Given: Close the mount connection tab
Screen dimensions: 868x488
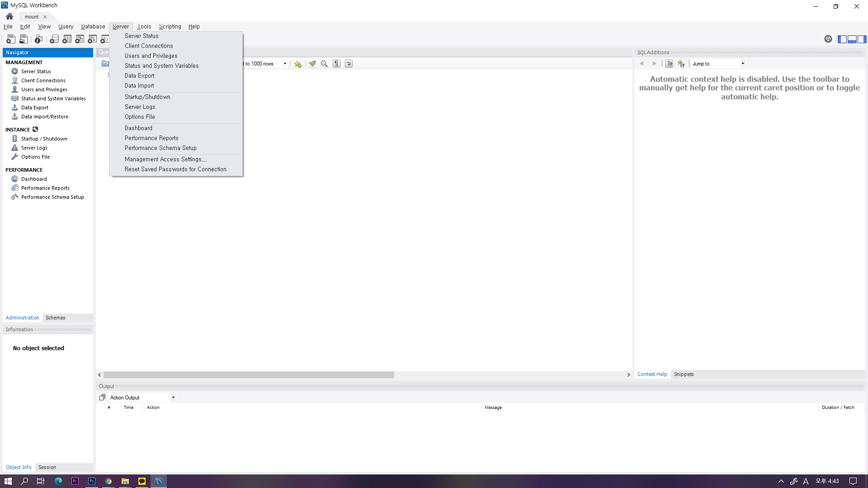Looking at the screenshot, I should tap(45, 17).
